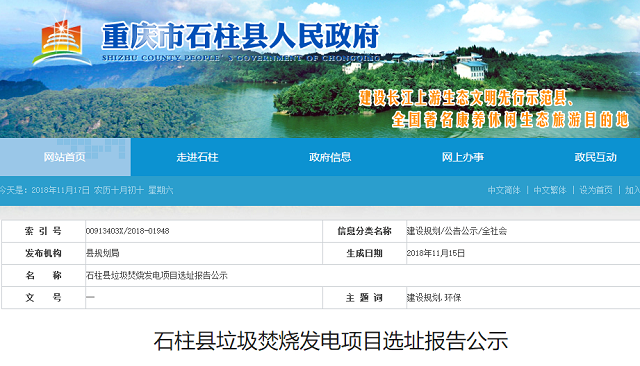640x366 pixels.
Task: Click the Shizhu County government logo emblem
Action: [x=61, y=43]
